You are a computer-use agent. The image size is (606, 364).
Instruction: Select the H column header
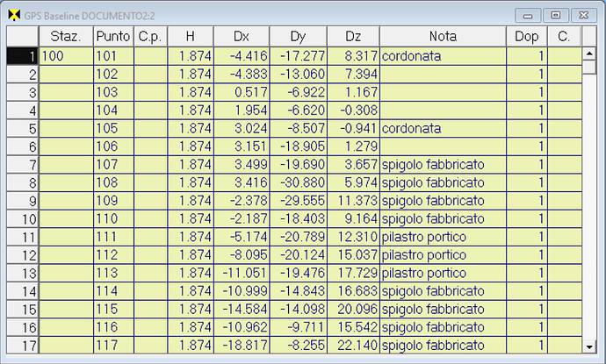click(191, 36)
